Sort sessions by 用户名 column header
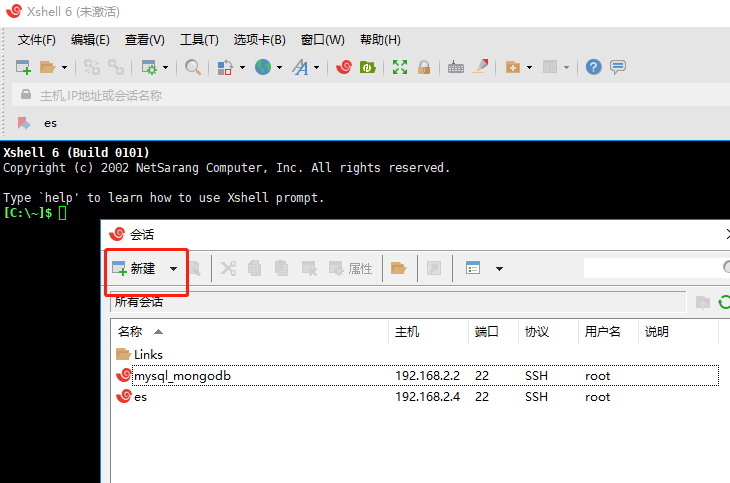 (x=608, y=332)
